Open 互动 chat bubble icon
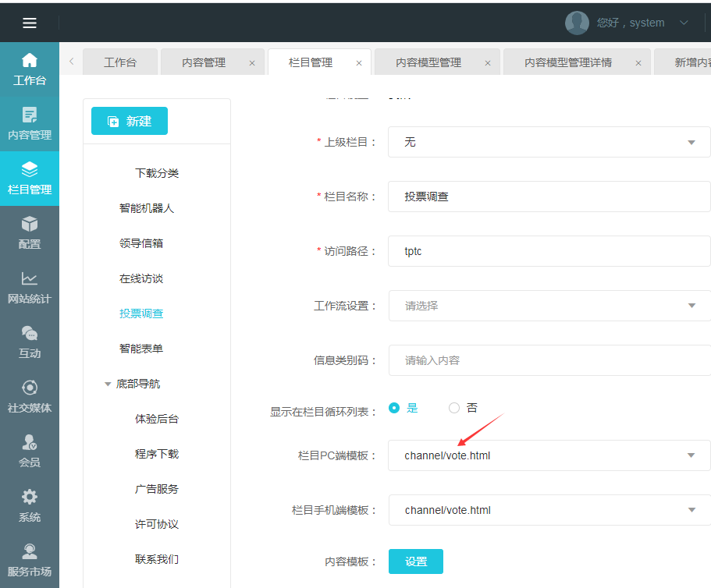This screenshot has width=711, height=588. (30, 342)
